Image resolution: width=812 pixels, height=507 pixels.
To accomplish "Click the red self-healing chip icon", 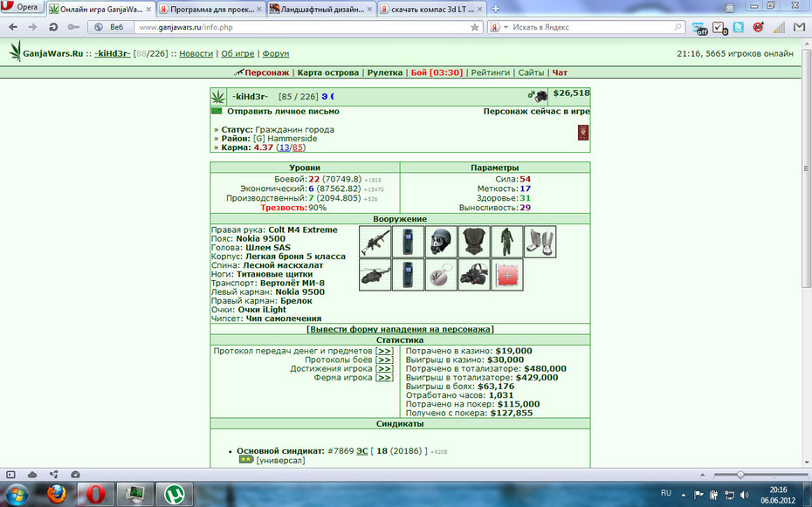I will 507,275.
